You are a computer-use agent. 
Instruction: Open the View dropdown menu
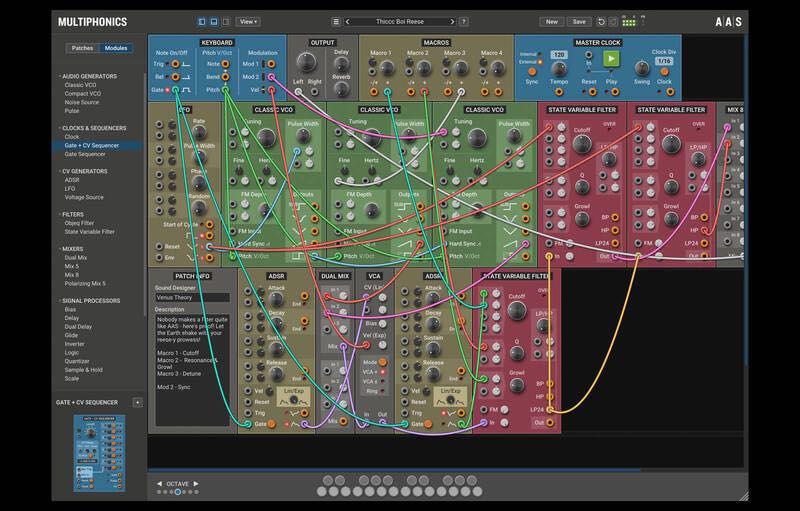click(x=248, y=21)
